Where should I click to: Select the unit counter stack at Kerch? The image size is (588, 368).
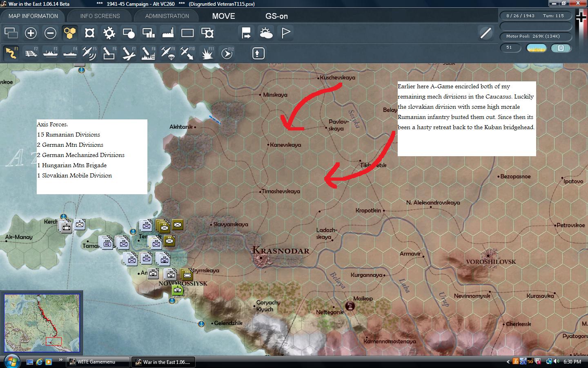(66, 226)
